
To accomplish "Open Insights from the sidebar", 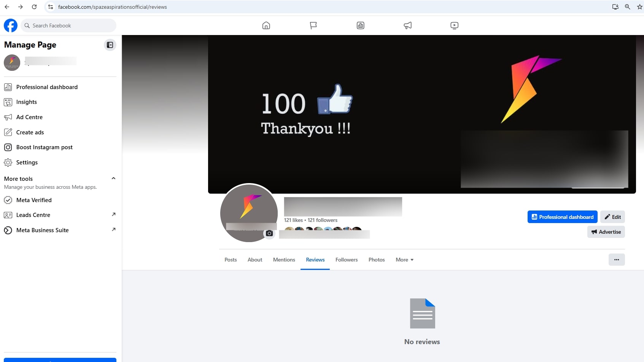I will pos(27,102).
